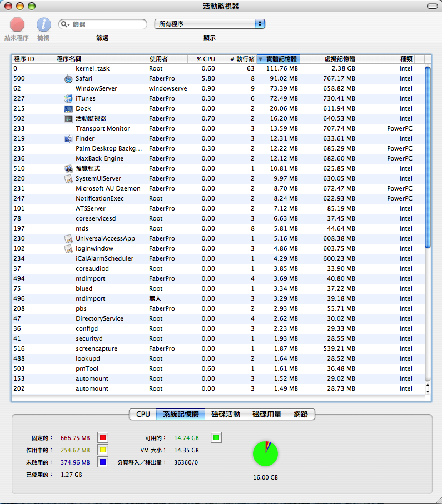Select the Transport Monitor process row

click(x=218, y=128)
